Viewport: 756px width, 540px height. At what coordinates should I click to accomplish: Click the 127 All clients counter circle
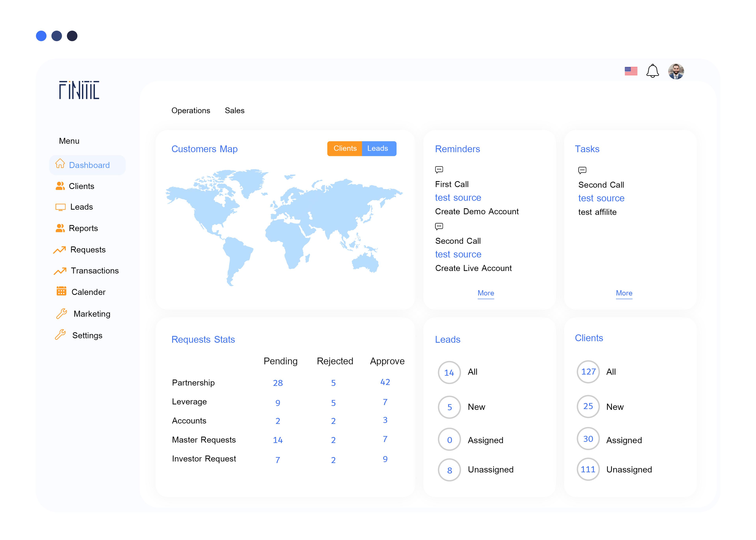pos(588,371)
